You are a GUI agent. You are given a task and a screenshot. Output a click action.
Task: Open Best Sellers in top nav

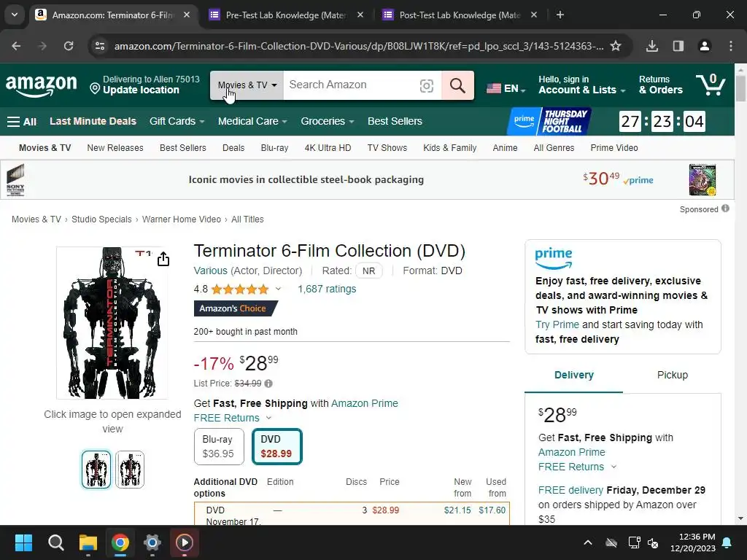tap(395, 122)
